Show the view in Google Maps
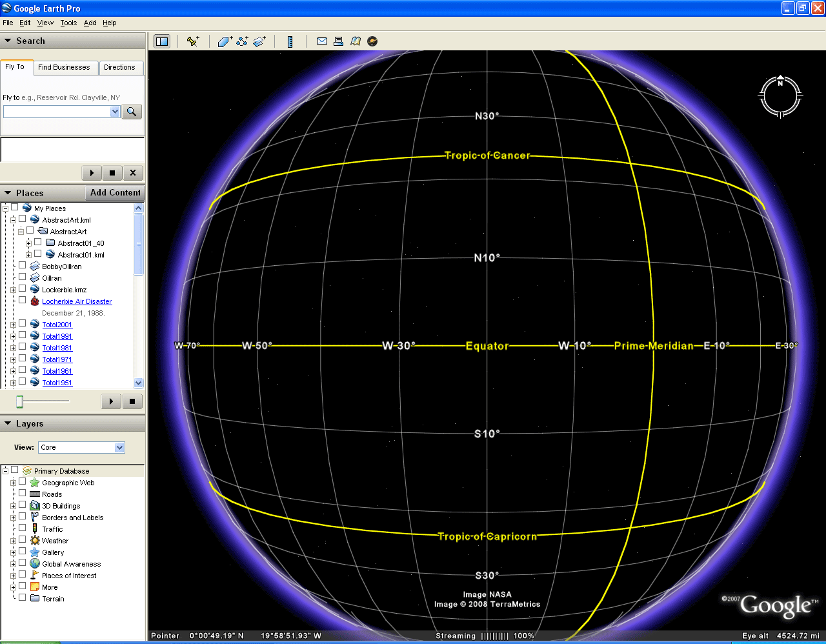This screenshot has height=644, width=826. click(356, 41)
